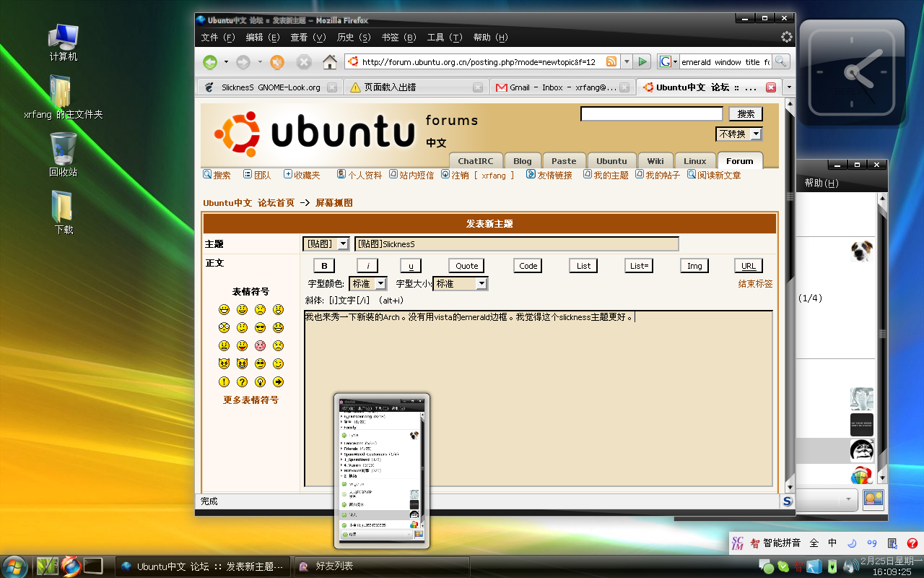Click the 更多表情符号 more emoticons link

250,400
